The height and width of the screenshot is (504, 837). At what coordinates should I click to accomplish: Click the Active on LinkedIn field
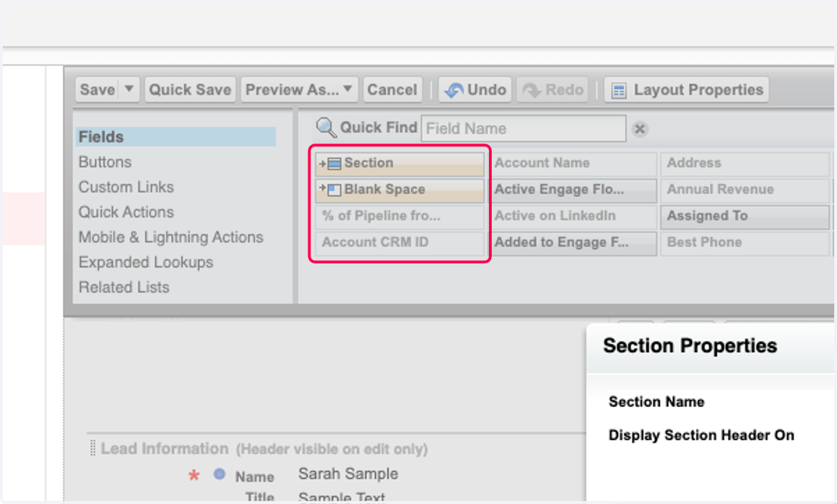click(x=573, y=216)
